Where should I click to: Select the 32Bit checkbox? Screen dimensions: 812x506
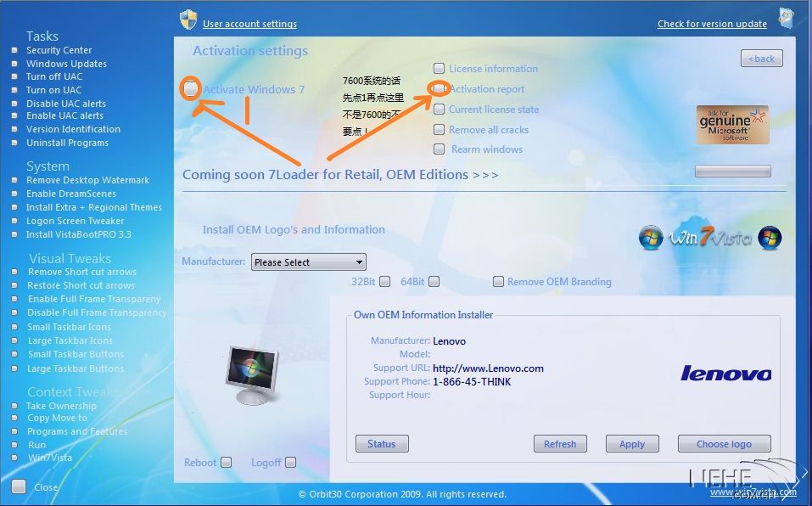tap(384, 281)
